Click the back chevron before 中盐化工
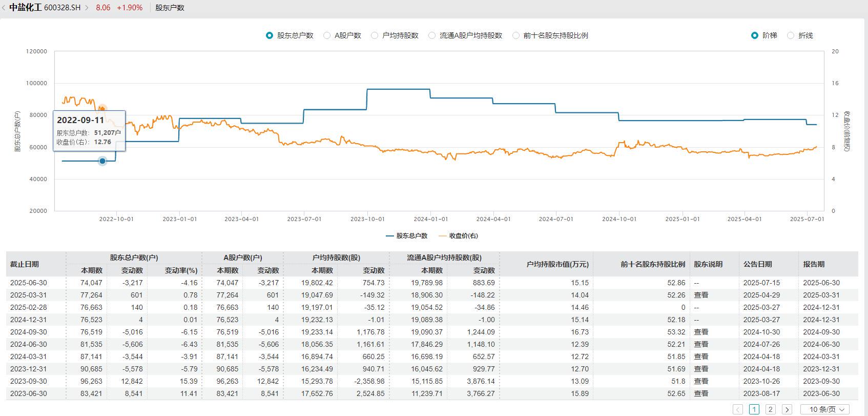Screen dimensions: 868x416 pos(4,8)
